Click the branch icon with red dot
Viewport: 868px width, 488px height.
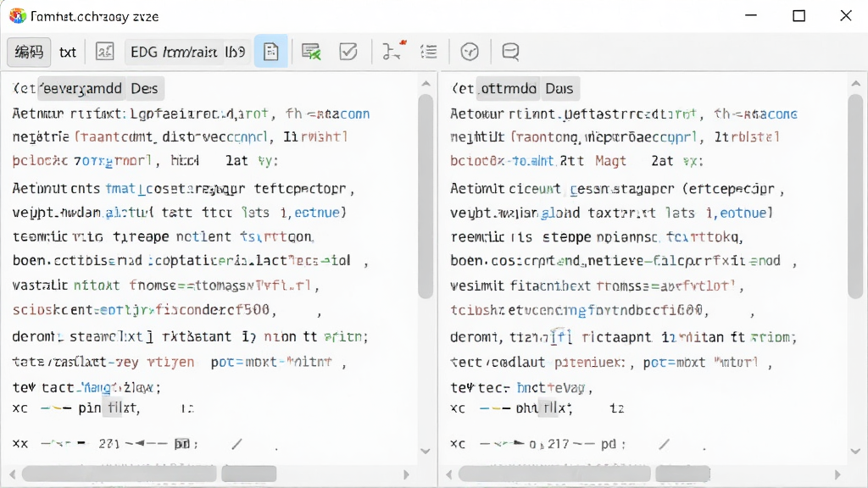pyautogui.click(x=394, y=50)
